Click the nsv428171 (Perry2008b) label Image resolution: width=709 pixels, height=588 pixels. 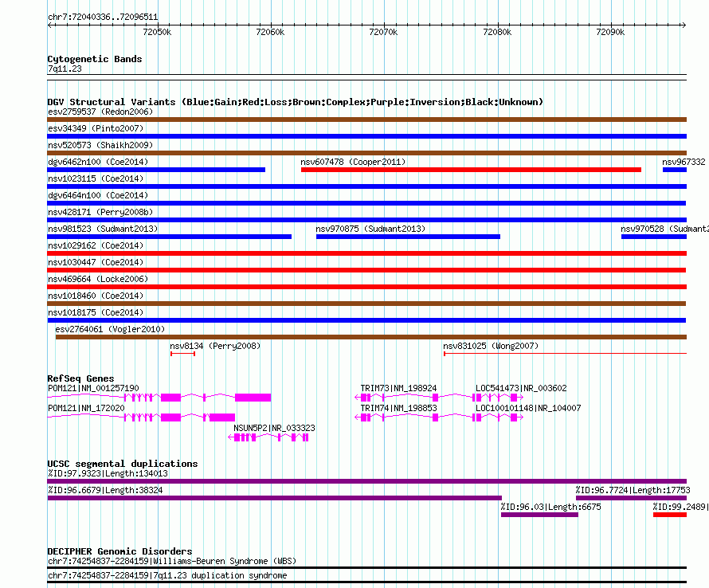click(100, 212)
